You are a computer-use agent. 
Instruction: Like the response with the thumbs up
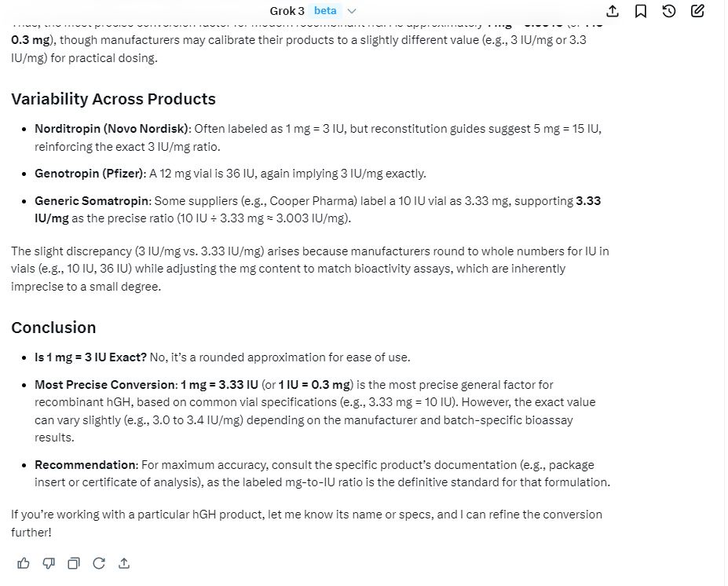click(x=24, y=563)
